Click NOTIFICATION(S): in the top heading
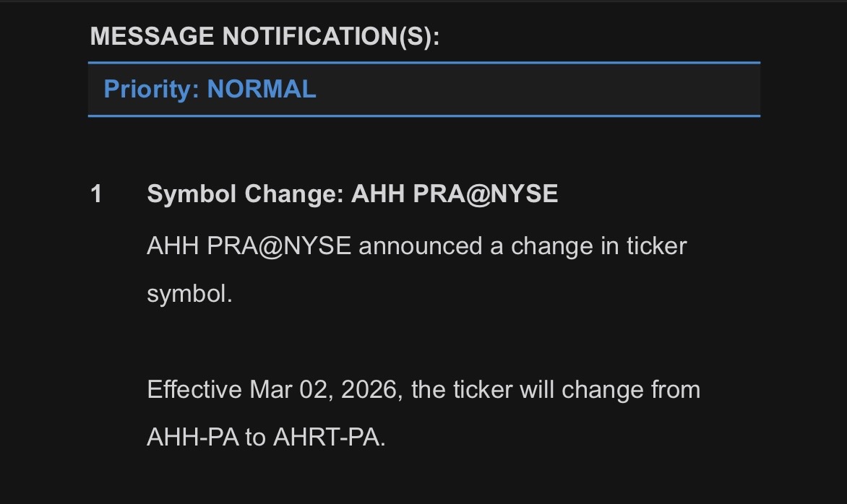Image resolution: width=847 pixels, height=504 pixels. pos(330,36)
